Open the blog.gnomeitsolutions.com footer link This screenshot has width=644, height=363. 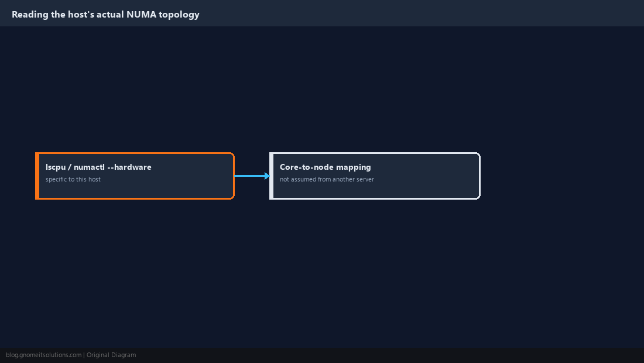pos(43,355)
